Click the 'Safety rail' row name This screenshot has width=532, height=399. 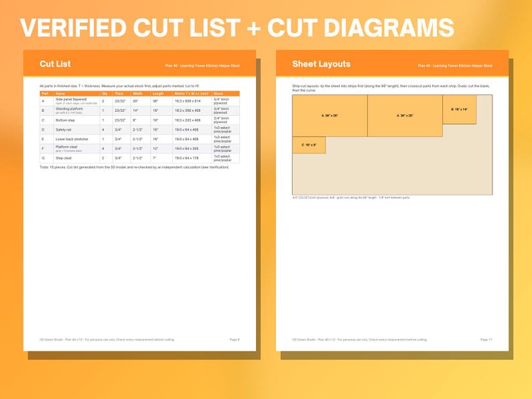click(x=64, y=130)
